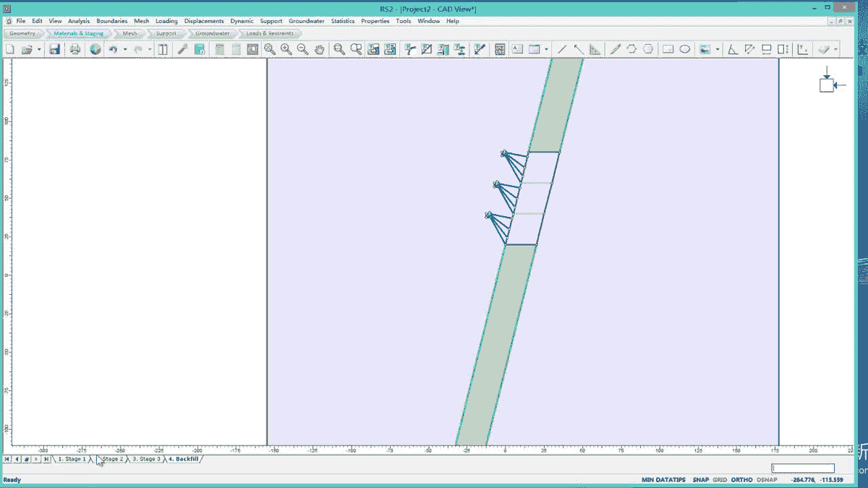This screenshot has height=488, width=868.
Task: Click the wrench settings icon
Action: [x=183, y=49]
